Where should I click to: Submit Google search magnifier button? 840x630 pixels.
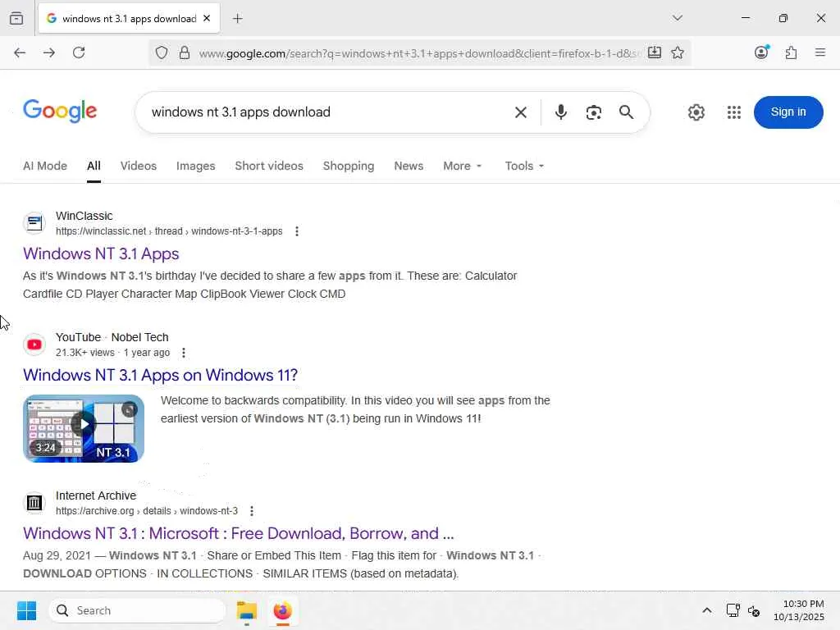coord(626,112)
